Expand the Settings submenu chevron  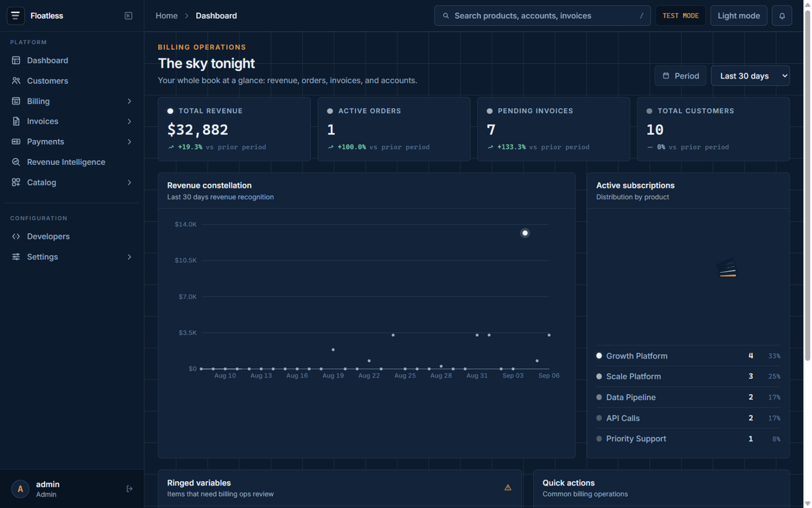coord(129,257)
